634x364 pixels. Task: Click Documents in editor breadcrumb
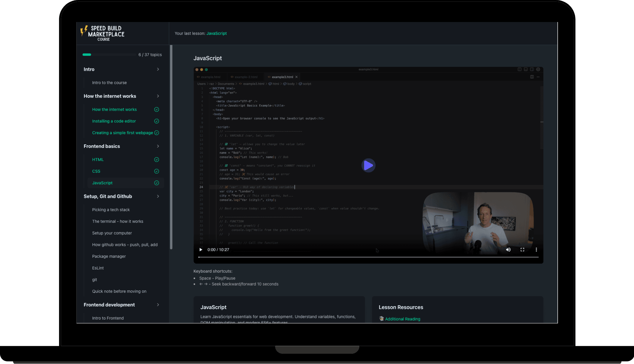point(226,84)
